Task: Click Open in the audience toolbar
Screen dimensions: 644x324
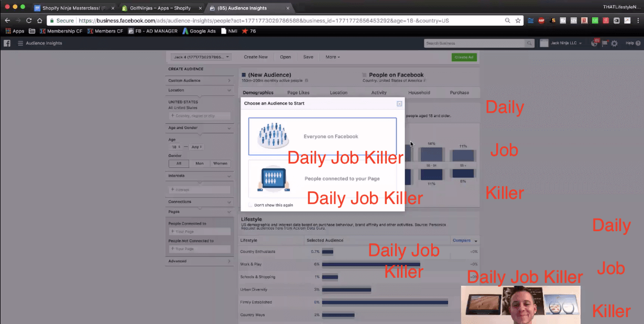Action: (x=285, y=57)
